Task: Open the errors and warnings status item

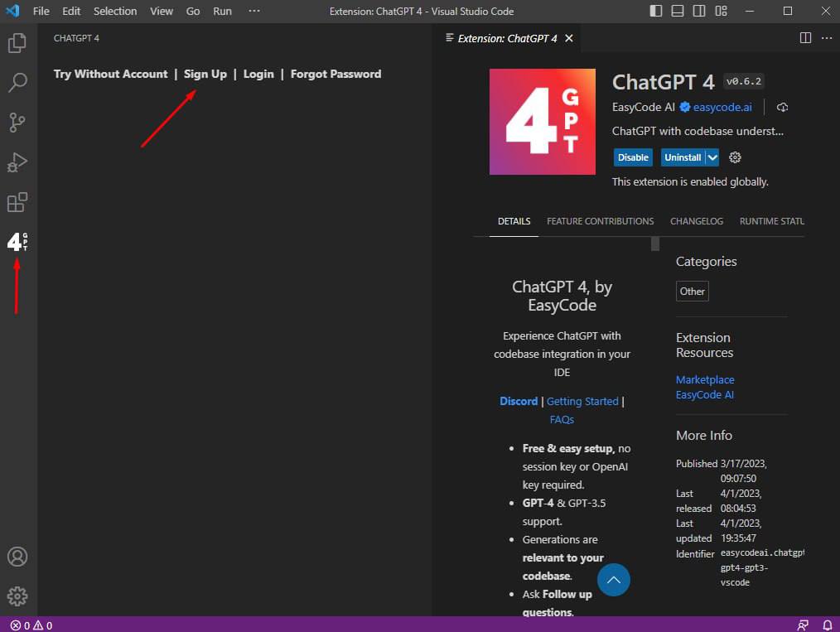Action: [x=31, y=625]
